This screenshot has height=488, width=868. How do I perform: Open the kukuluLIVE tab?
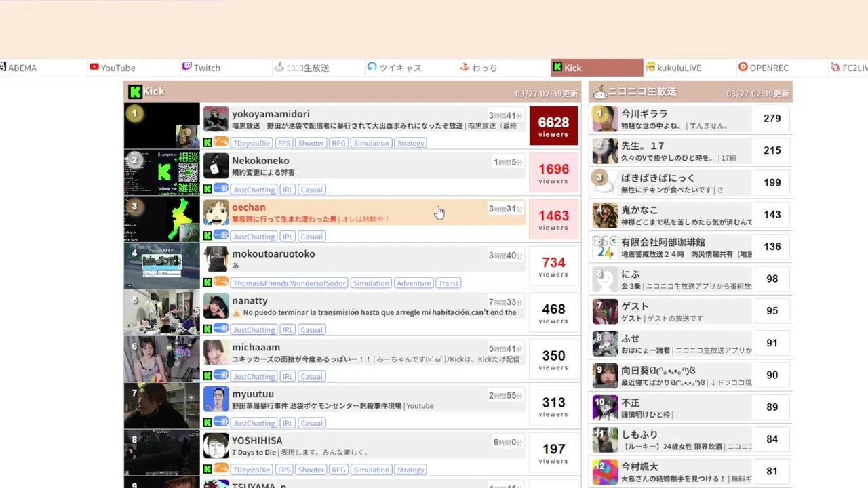(x=690, y=68)
